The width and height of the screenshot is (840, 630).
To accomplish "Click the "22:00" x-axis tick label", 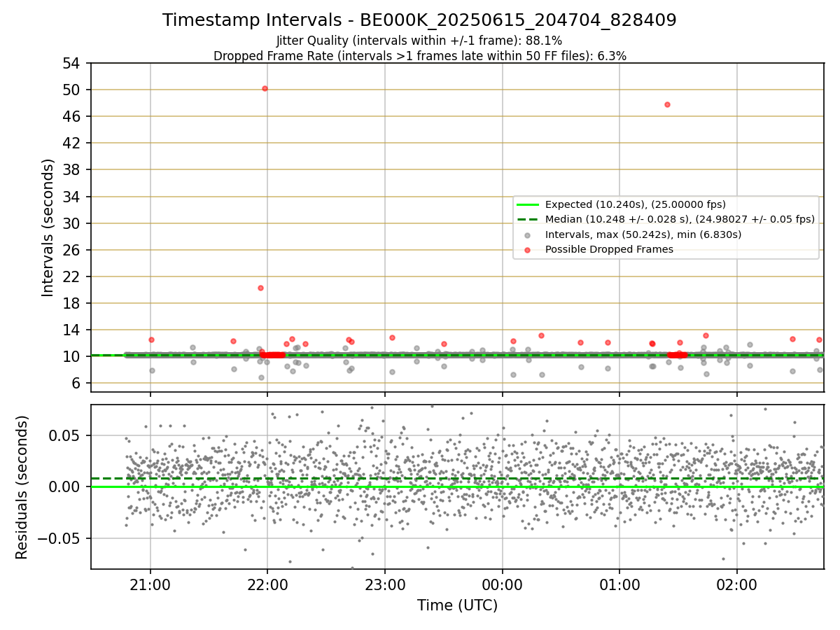I will [267, 584].
